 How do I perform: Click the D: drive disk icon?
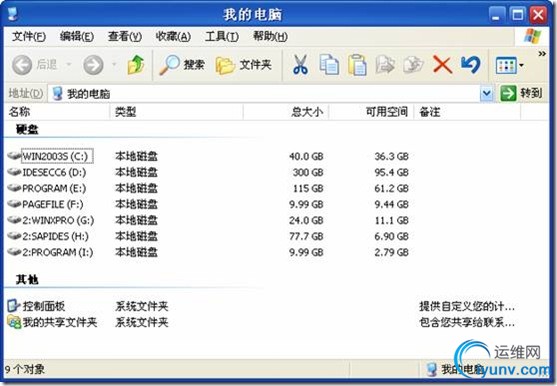[14, 172]
